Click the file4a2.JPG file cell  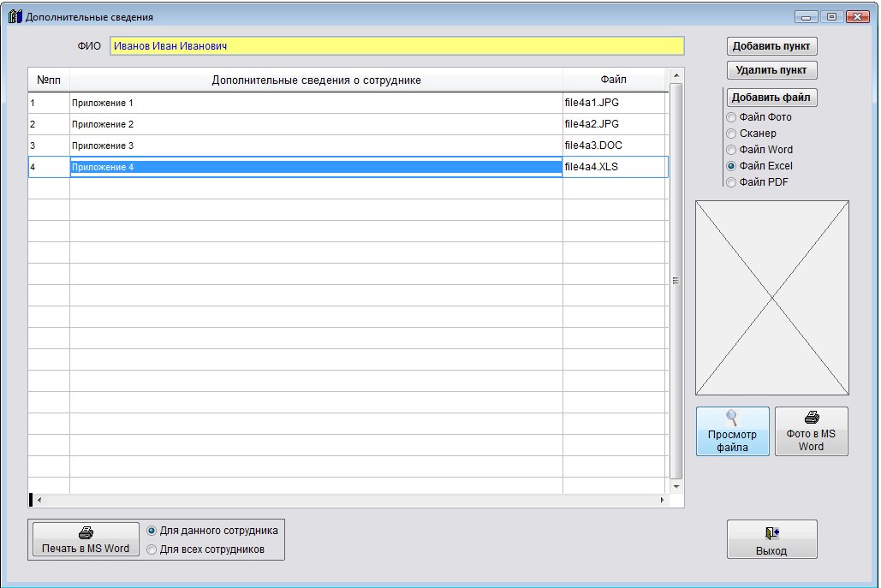[614, 125]
